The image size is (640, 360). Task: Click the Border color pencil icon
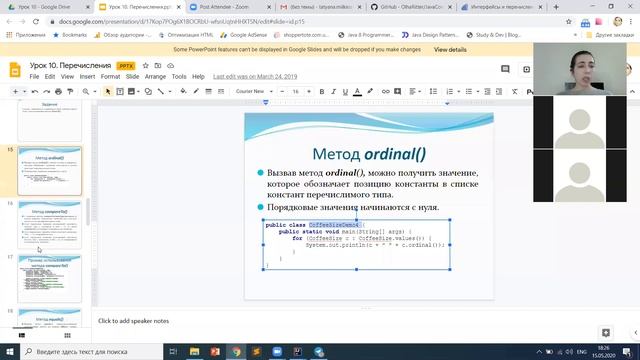[196, 91]
